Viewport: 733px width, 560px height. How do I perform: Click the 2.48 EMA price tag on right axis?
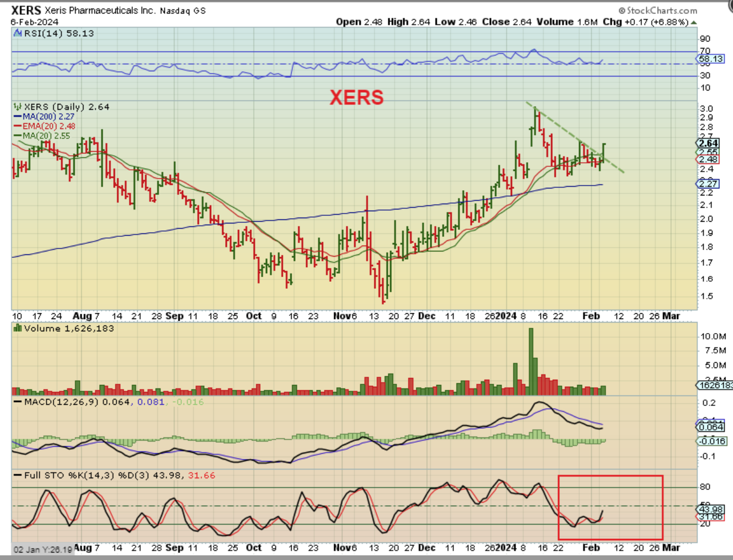click(709, 160)
